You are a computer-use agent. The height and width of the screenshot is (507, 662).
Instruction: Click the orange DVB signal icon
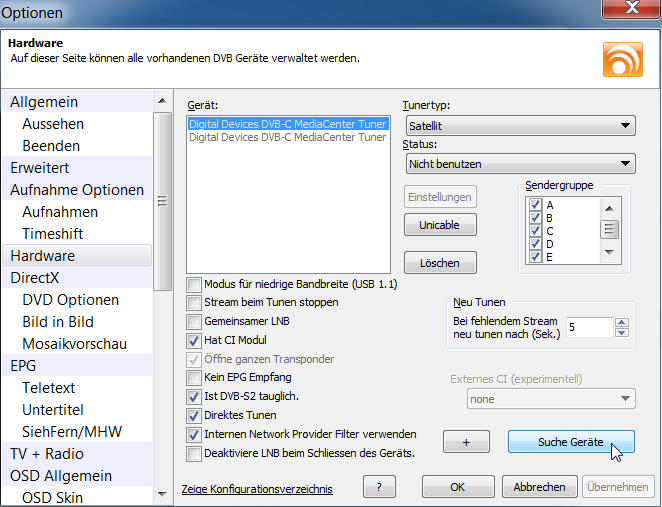click(623, 59)
